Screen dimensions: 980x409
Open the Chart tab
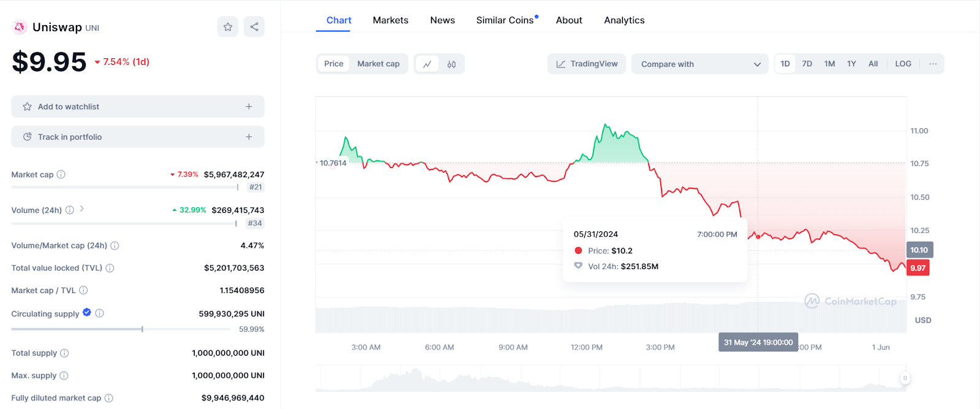tap(339, 20)
